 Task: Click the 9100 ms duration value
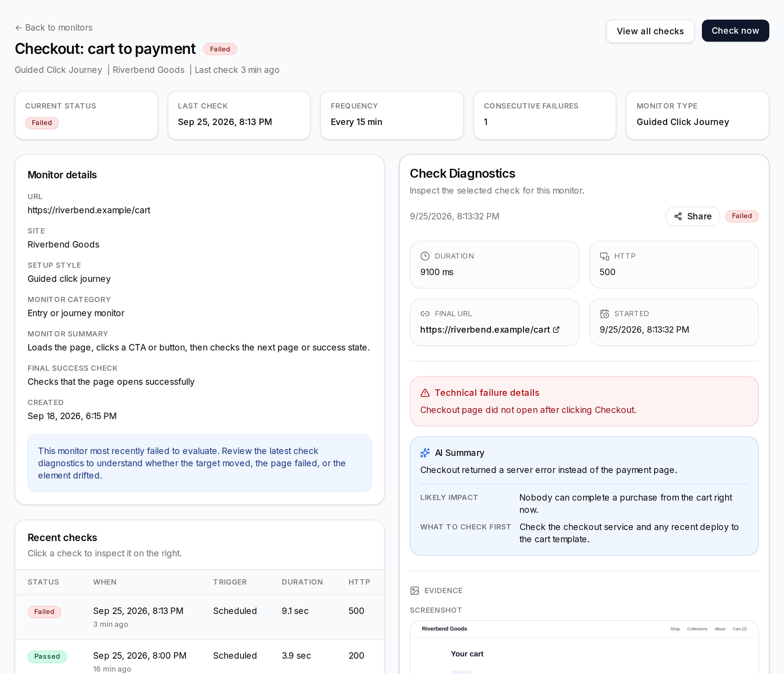pyautogui.click(x=437, y=272)
